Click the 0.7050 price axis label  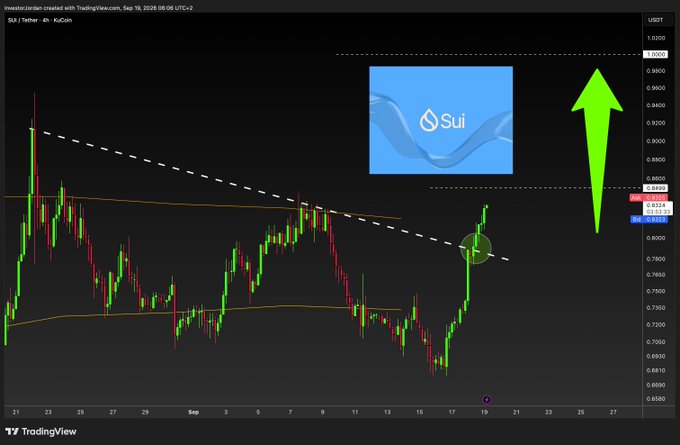(656, 342)
